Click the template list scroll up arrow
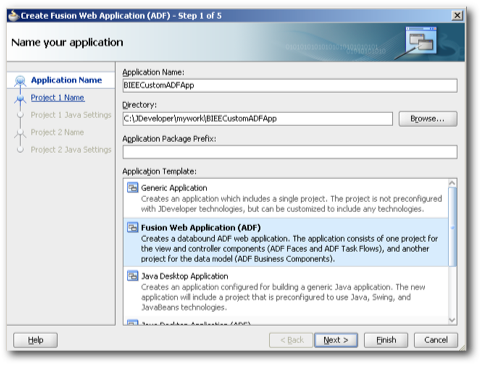481x365 pixels. [x=452, y=183]
